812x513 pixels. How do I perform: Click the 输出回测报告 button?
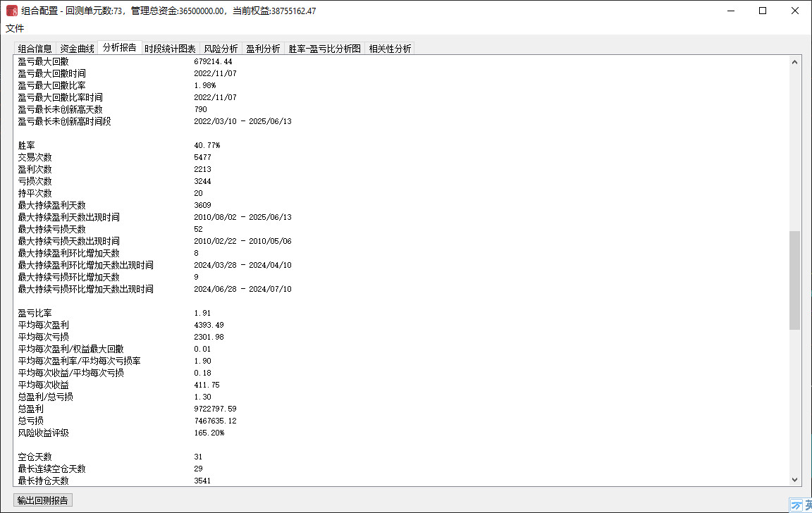[43, 500]
